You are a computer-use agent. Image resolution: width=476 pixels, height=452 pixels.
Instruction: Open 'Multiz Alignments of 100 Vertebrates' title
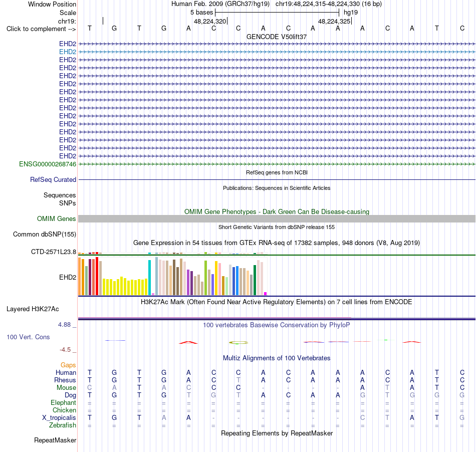277,358
